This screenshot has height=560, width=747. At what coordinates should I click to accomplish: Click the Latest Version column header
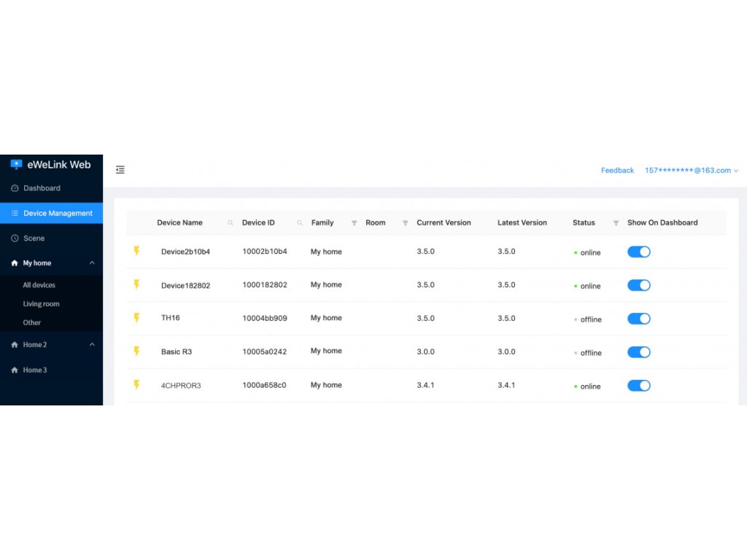coord(522,223)
